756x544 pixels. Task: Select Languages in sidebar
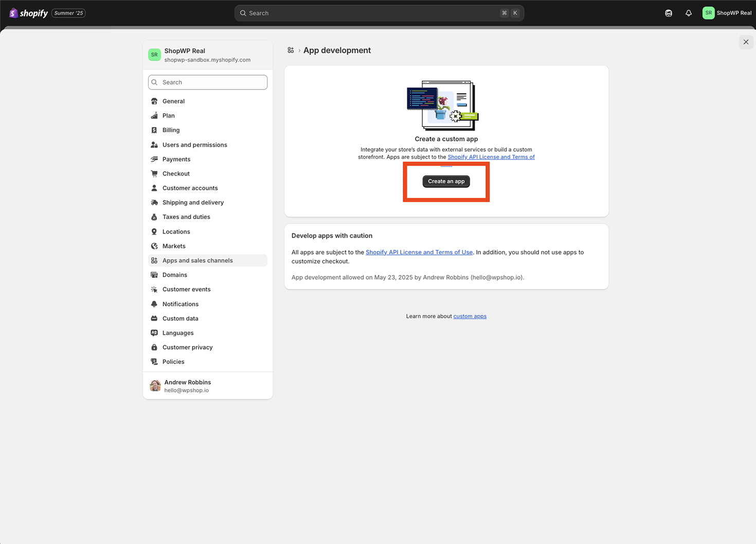coord(208,333)
